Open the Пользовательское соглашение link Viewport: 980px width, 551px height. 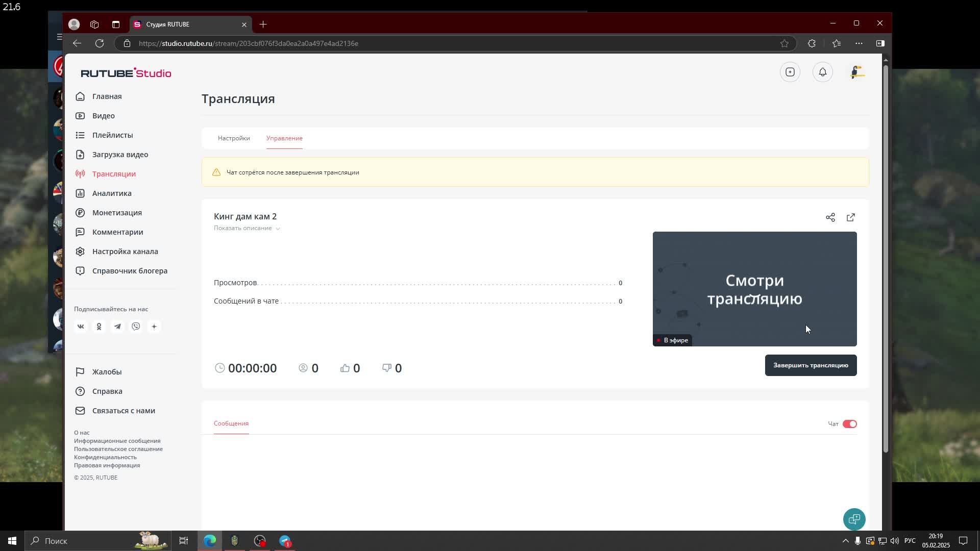click(118, 449)
